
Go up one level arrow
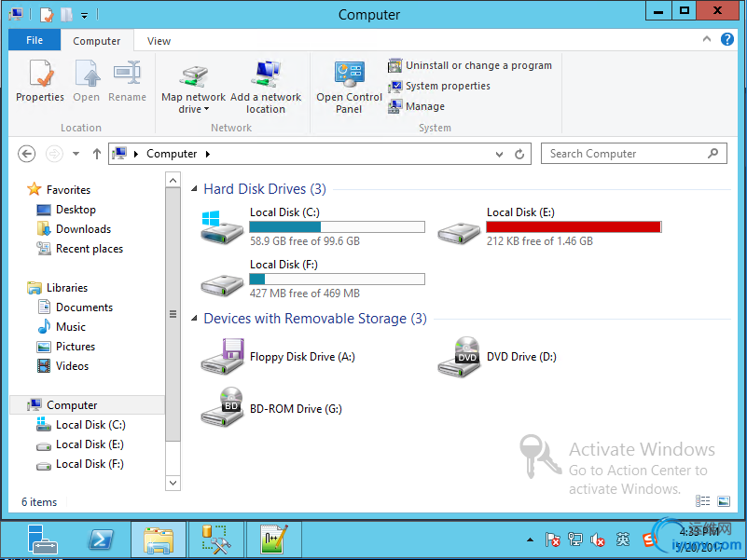97,154
